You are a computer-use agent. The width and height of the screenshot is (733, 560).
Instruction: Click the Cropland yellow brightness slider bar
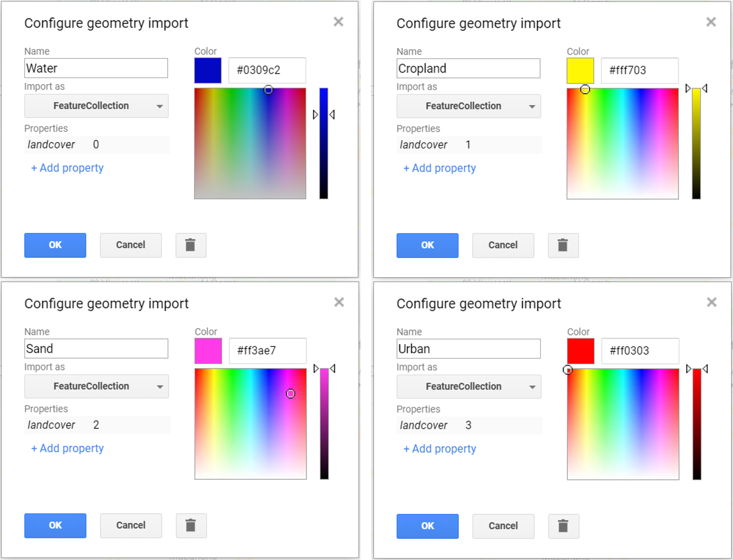(x=696, y=144)
